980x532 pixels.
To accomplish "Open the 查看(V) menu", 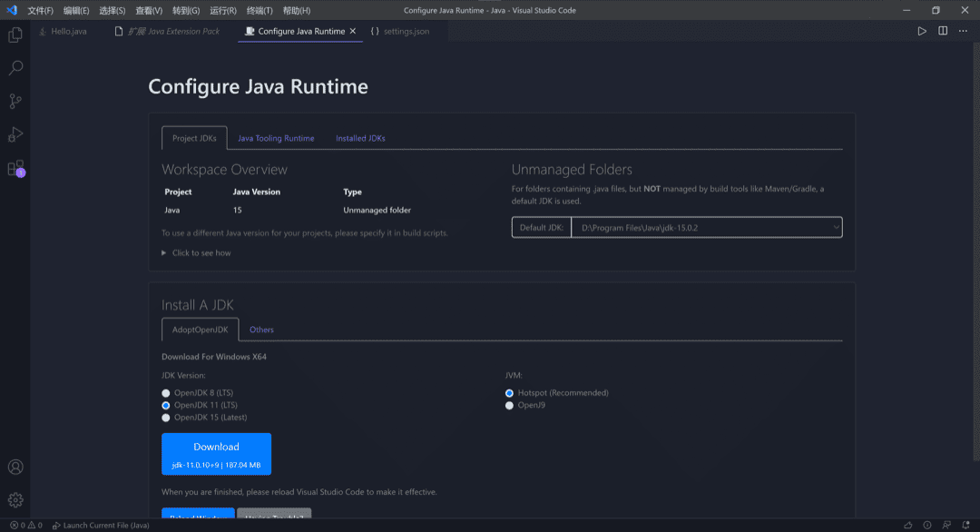I will coord(149,11).
